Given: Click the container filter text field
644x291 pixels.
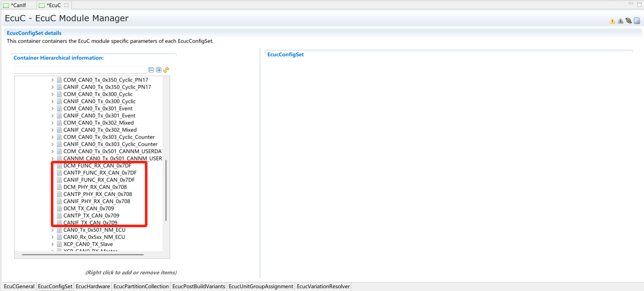Looking at the screenshot, I should point(81,70).
